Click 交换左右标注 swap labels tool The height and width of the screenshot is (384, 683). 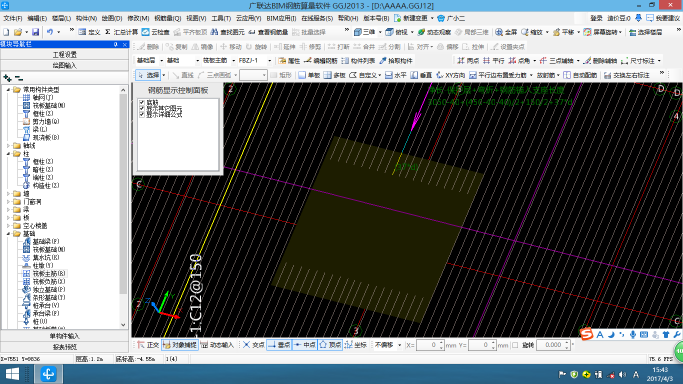[626, 75]
